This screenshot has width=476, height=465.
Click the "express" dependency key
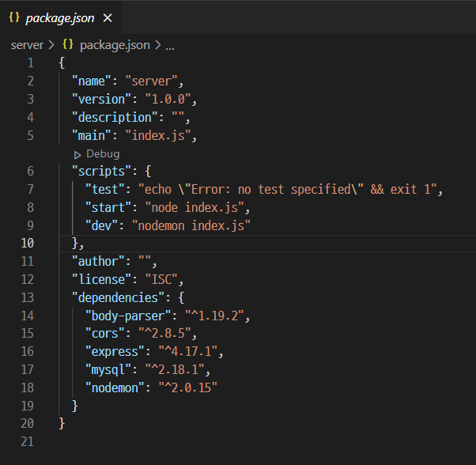115,351
